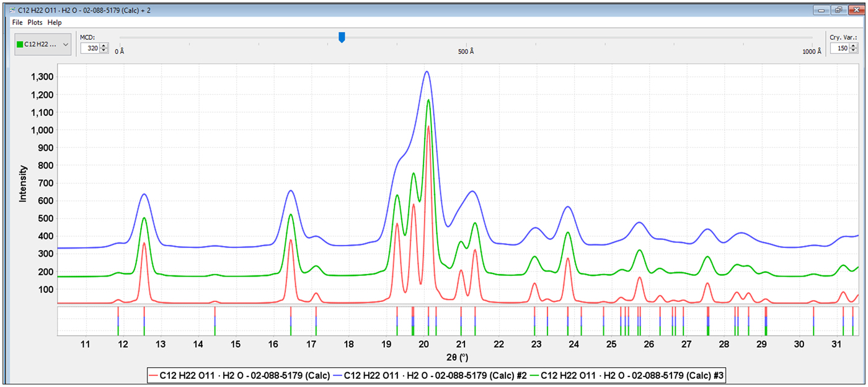Click the stick marker near 16.4 degrees
The width and height of the screenshot is (868, 387).
tap(291, 321)
